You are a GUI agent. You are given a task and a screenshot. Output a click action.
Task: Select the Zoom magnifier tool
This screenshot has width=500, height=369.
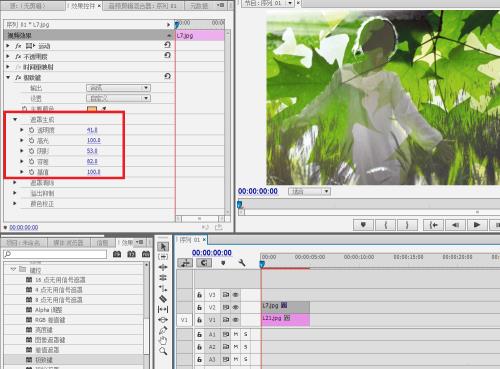[x=163, y=351]
